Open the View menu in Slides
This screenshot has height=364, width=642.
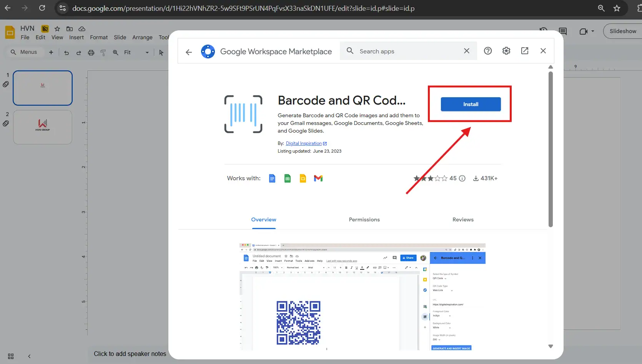[x=57, y=37]
